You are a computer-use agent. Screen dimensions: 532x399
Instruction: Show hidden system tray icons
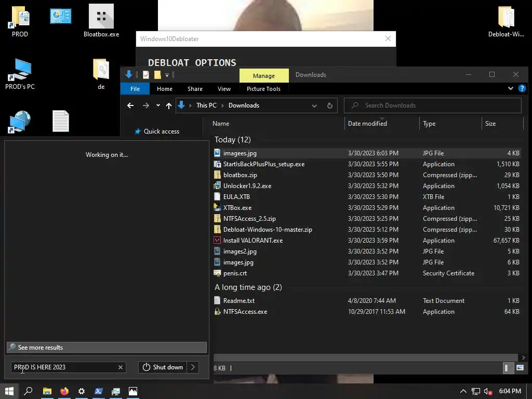pos(463,392)
